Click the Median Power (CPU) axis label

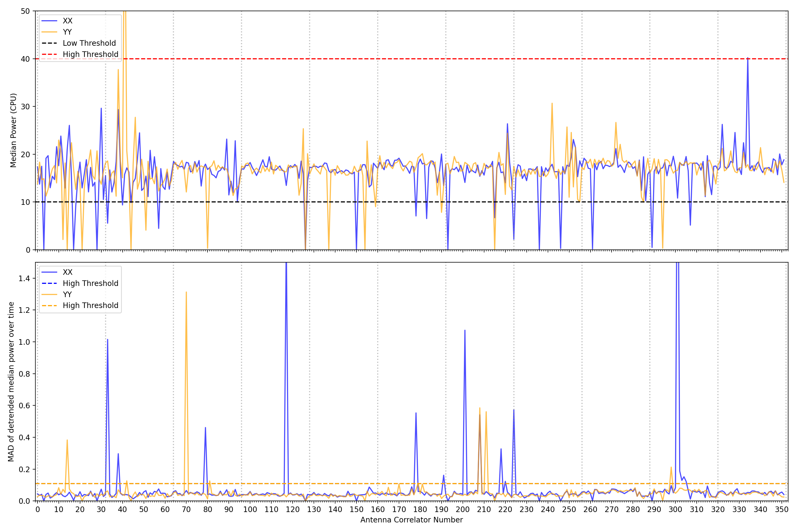click(13, 130)
